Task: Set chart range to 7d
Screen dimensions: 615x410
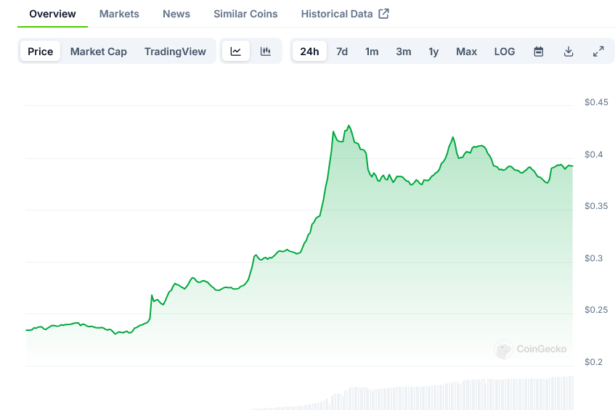Action: (x=342, y=51)
